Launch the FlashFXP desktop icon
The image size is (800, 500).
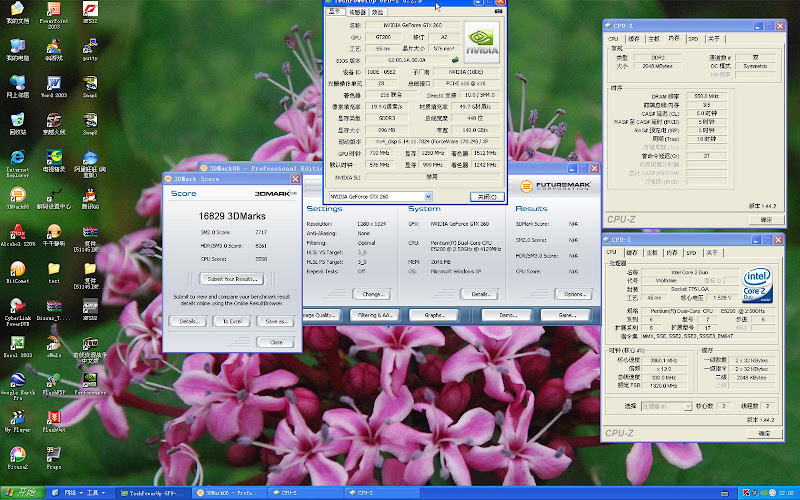tap(54, 384)
